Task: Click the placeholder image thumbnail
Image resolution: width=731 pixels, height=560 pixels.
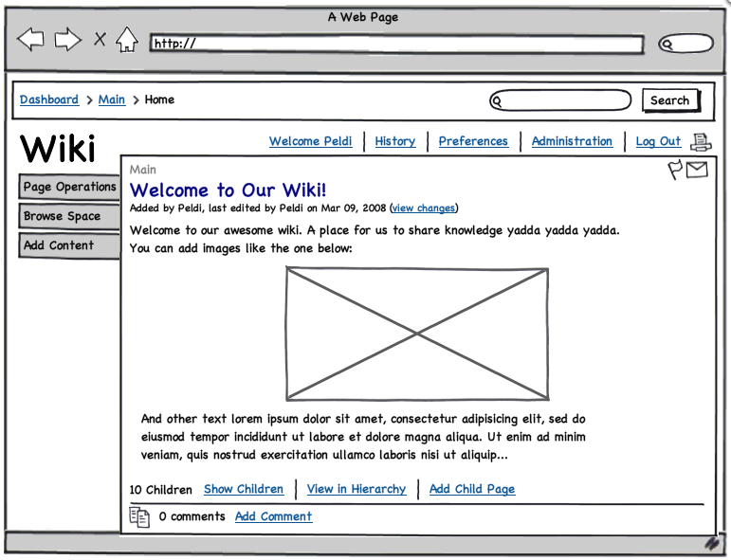Action: (x=417, y=334)
